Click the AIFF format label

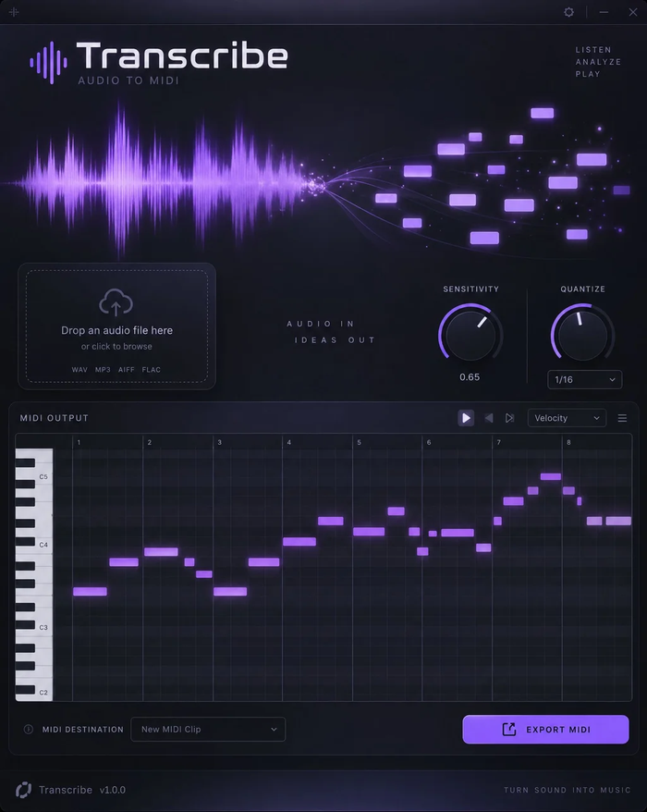127,370
